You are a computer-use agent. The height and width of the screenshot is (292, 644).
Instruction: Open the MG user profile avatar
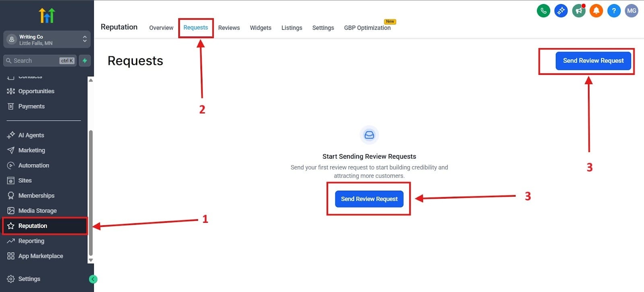tap(632, 11)
